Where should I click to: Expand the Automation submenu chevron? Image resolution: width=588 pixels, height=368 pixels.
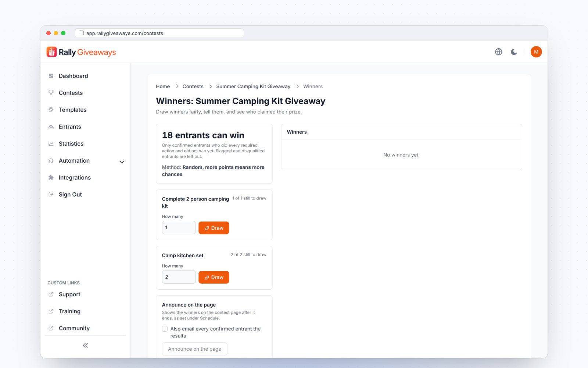[122, 162]
